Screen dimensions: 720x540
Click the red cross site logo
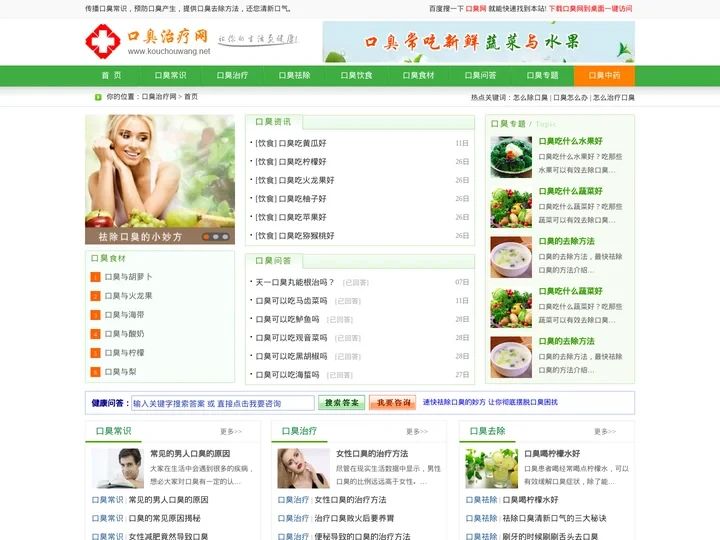(103, 42)
